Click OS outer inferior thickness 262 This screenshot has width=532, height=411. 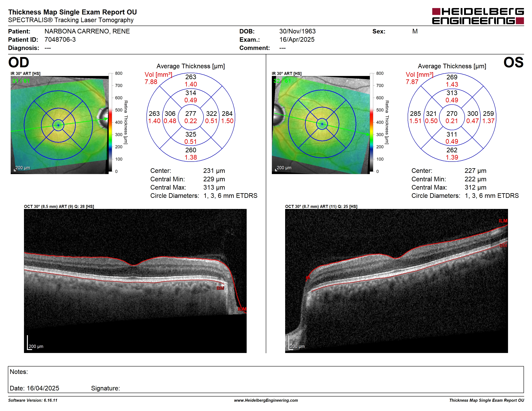click(x=452, y=150)
